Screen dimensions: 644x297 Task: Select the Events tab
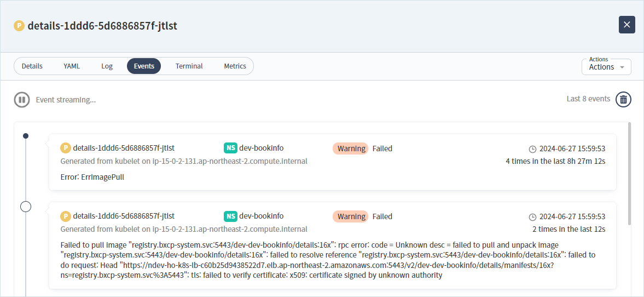[144, 66]
